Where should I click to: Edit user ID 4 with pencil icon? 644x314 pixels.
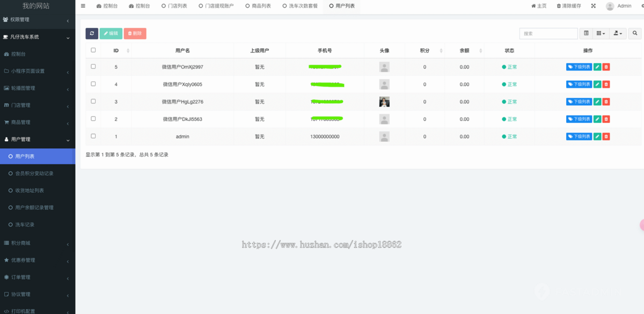597,84
